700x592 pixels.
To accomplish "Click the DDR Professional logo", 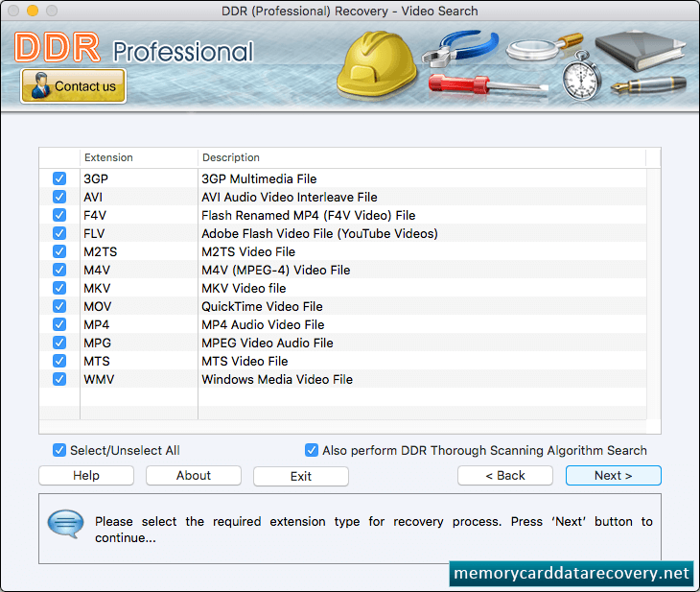I will (133, 48).
